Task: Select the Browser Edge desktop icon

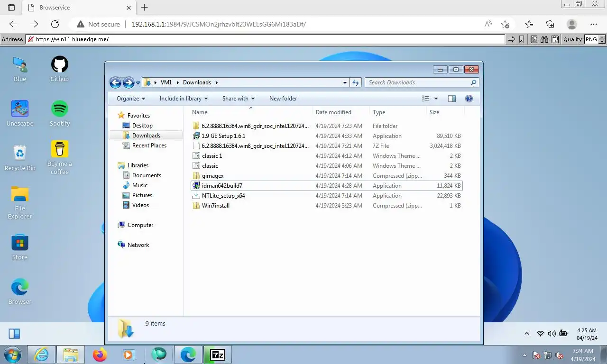Action: [x=20, y=291]
